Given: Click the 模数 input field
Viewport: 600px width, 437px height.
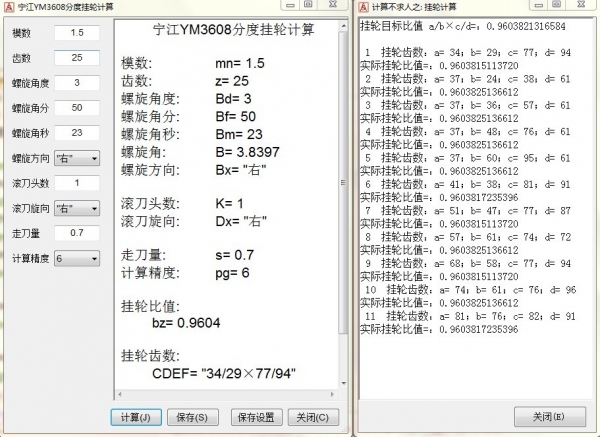Looking at the screenshot, I should 77,33.
